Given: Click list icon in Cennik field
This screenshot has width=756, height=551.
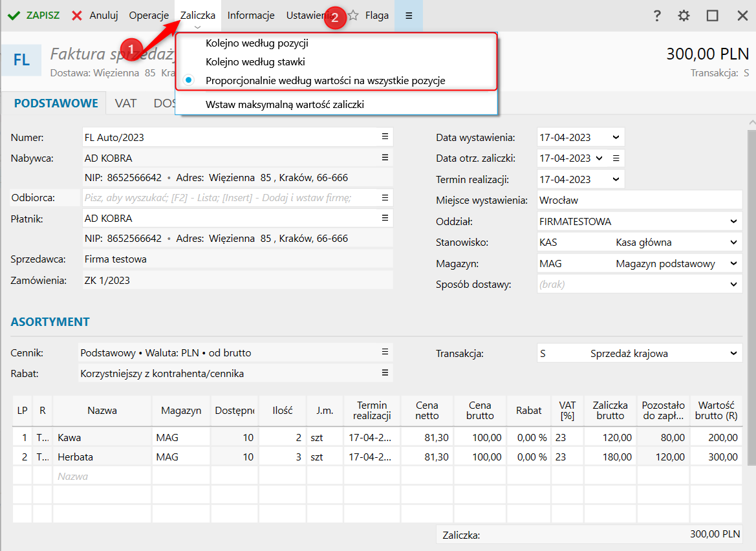Looking at the screenshot, I should pos(385,352).
